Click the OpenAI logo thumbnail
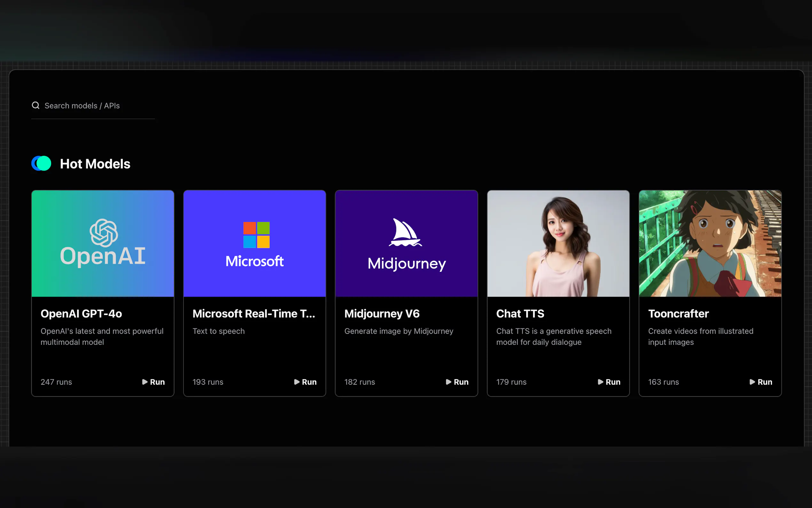This screenshot has height=508, width=812. (x=103, y=243)
